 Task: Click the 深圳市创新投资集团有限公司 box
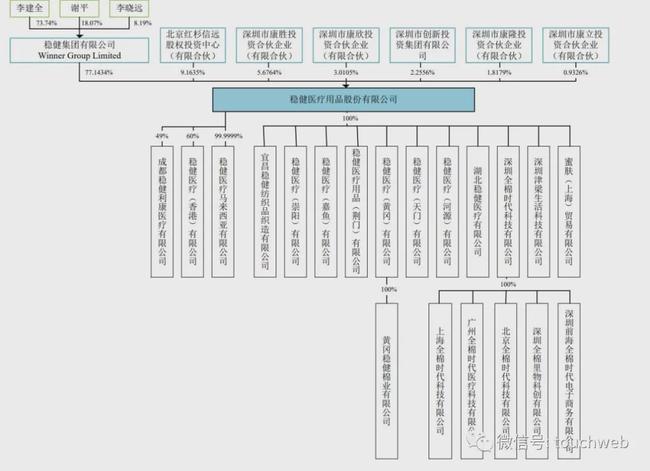pyautogui.click(x=422, y=45)
